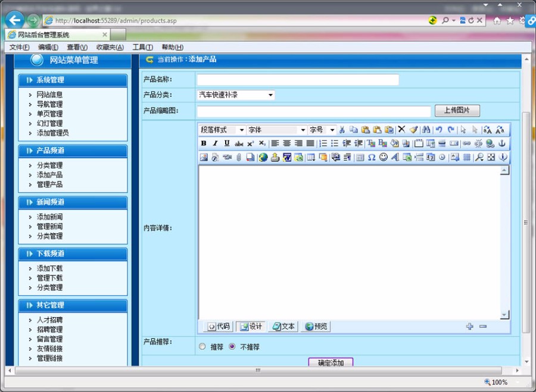
Task: Open the 字体 font dropdown
Action: pyautogui.click(x=302, y=130)
